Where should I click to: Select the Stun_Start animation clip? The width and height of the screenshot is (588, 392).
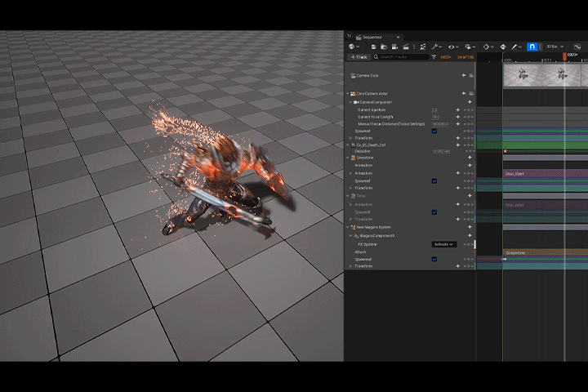[546, 174]
